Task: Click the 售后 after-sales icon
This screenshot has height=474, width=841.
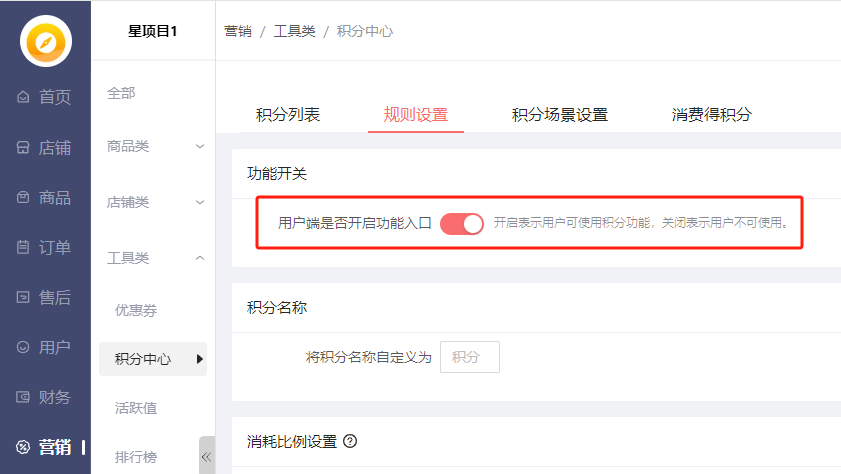Action: tap(23, 297)
